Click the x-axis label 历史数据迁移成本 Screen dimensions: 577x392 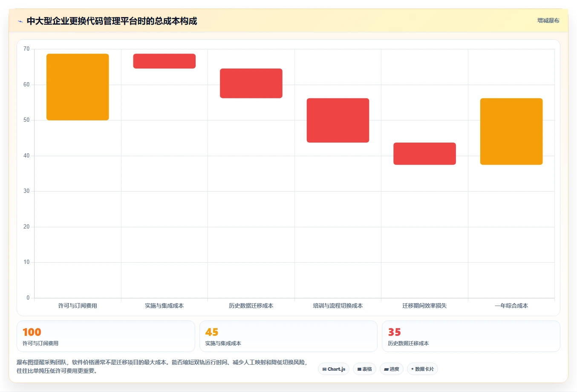(251, 306)
